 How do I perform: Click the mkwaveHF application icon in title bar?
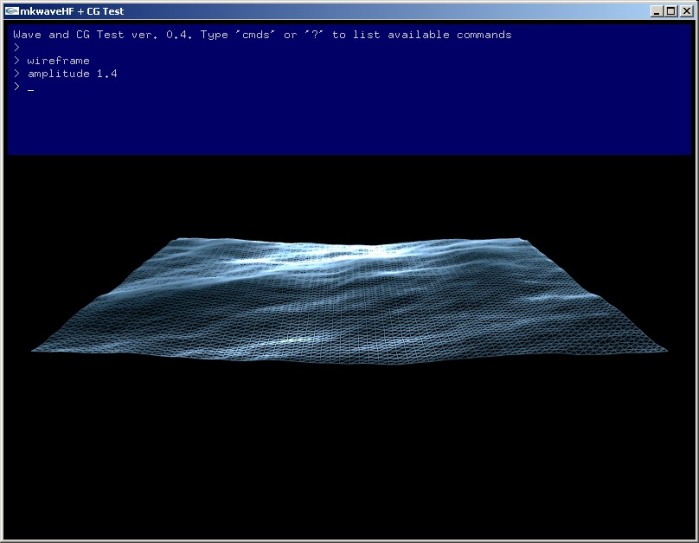pos(12,11)
